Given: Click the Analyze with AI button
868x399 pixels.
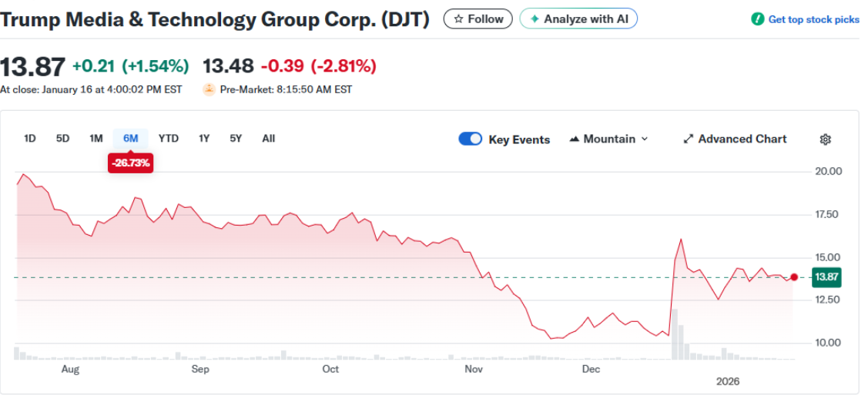Looking at the screenshot, I should click(578, 19).
